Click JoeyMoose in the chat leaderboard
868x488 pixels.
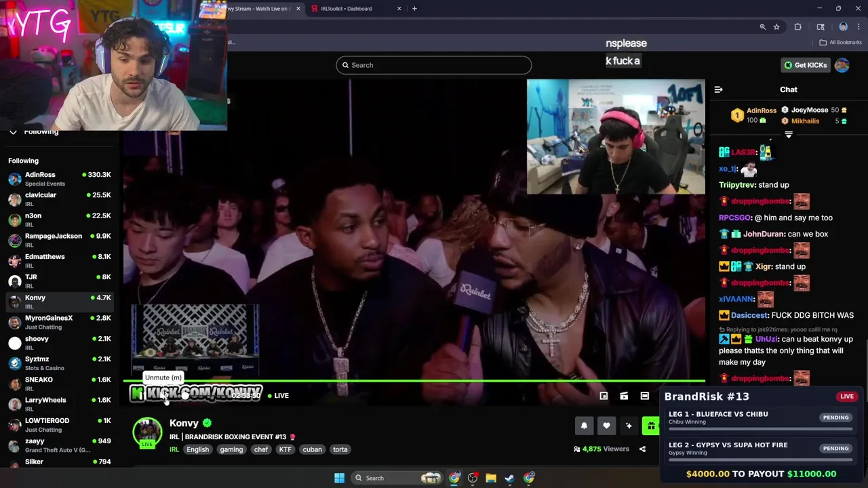pyautogui.click(x=809, y=110)
